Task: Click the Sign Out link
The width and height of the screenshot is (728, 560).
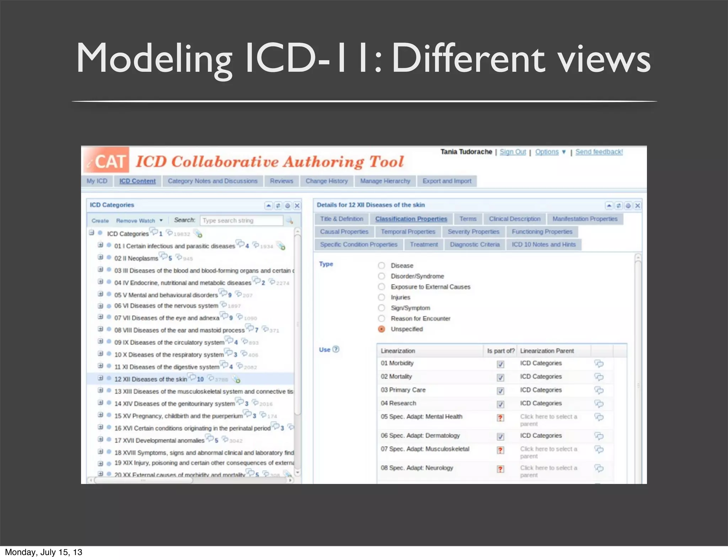Action: (513, 152)
